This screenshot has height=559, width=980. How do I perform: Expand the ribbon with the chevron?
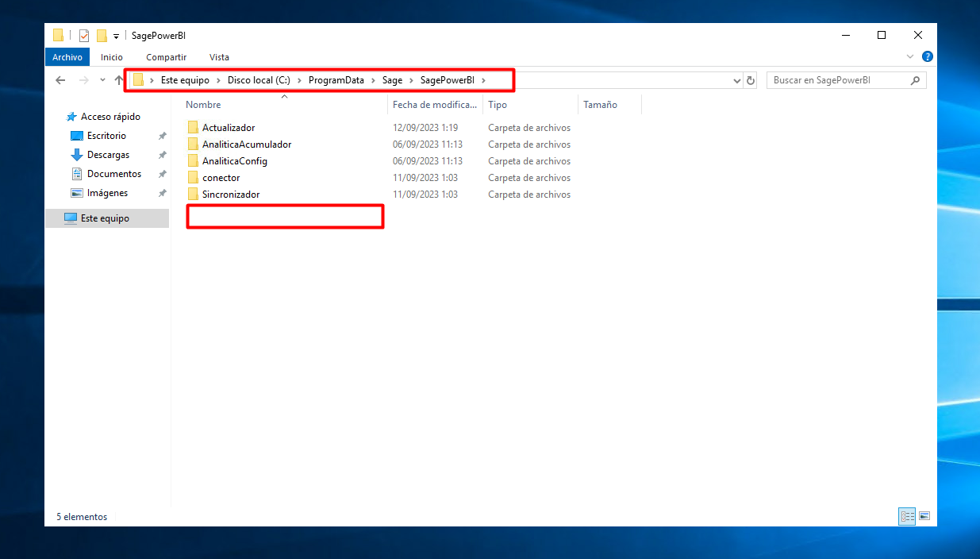(x=910, y=57)
